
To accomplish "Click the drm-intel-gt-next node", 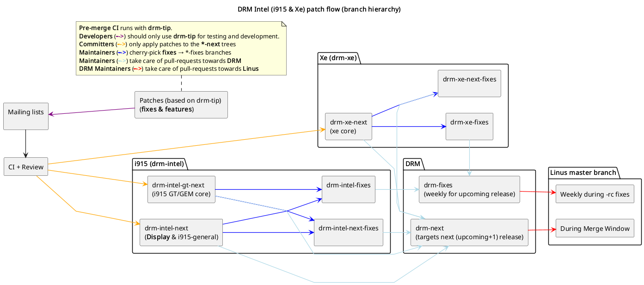I will (x=182, y=189).
